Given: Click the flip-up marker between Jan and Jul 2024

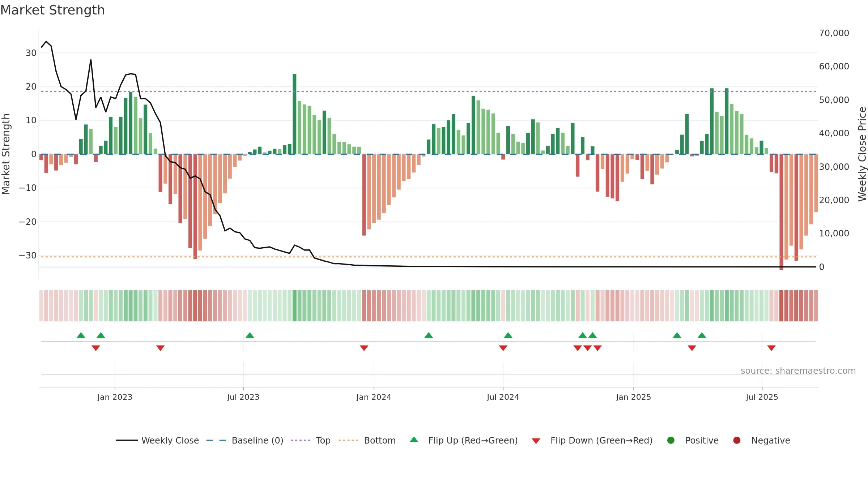Looking at the screenshot, I should pyautogui.click(x=429, y=335).
